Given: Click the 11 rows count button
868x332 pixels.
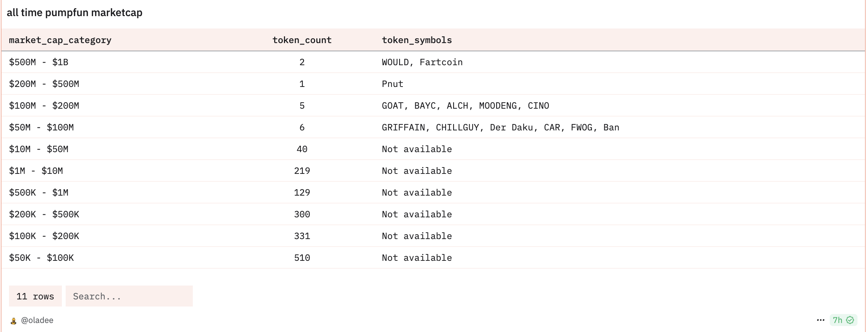Looking at the screenshot, I should pos(35,296).
